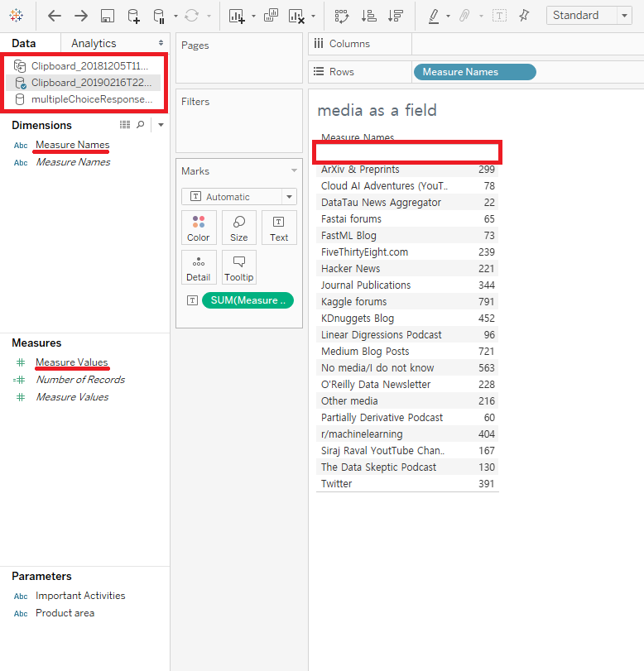Click the Columns shelf empty field
Image resolution: width=644 pixels, height=671 pixels.
pos(527,44)
